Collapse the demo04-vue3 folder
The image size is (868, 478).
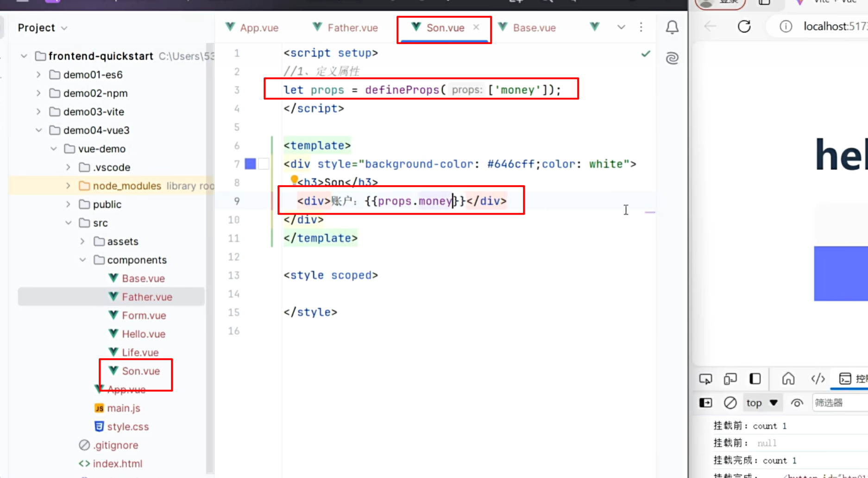click(38, 130)
